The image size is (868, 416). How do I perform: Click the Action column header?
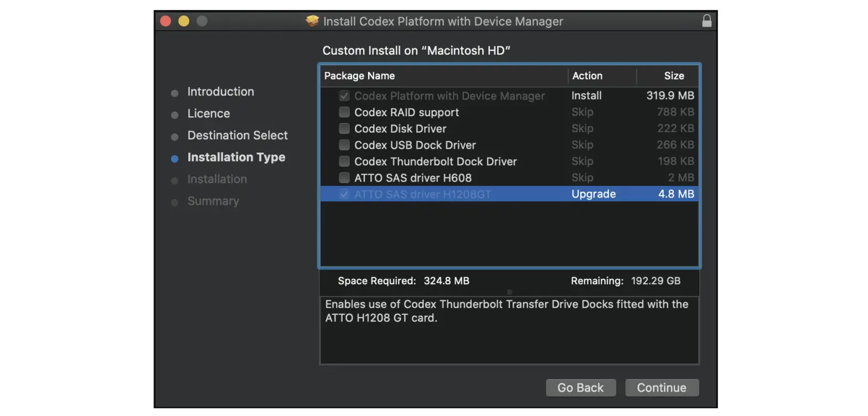587,76
